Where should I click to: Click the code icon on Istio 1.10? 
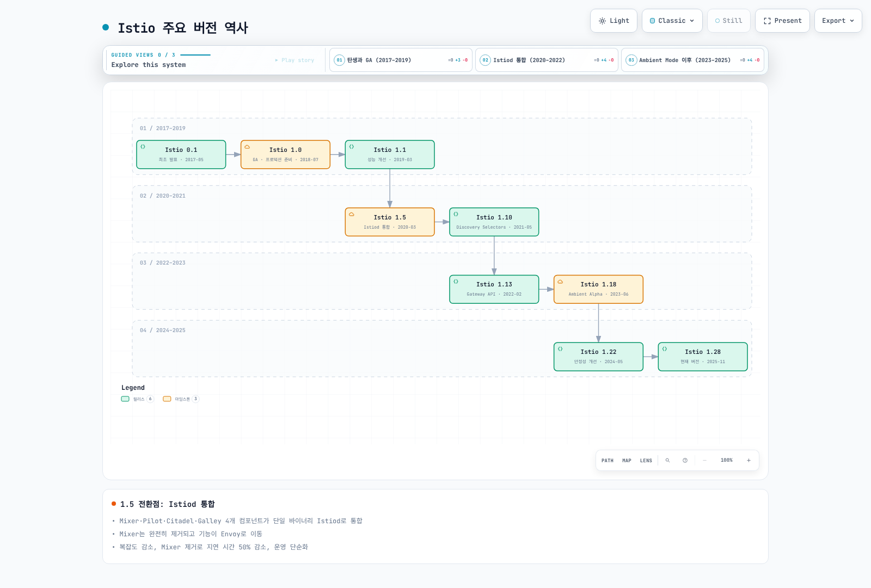456,214
